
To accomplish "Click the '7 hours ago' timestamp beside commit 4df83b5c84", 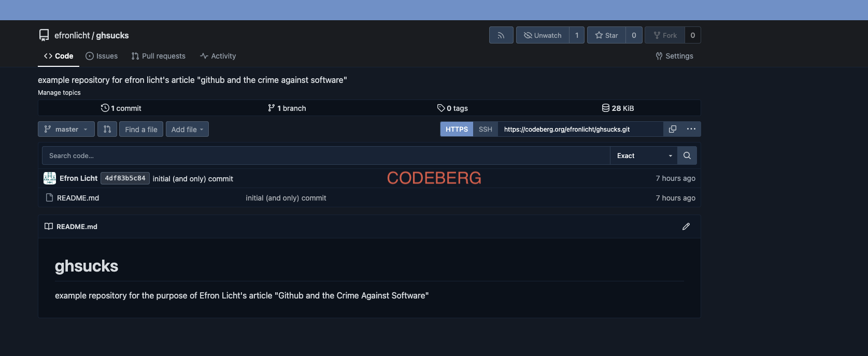I will [x=675, y=178].
